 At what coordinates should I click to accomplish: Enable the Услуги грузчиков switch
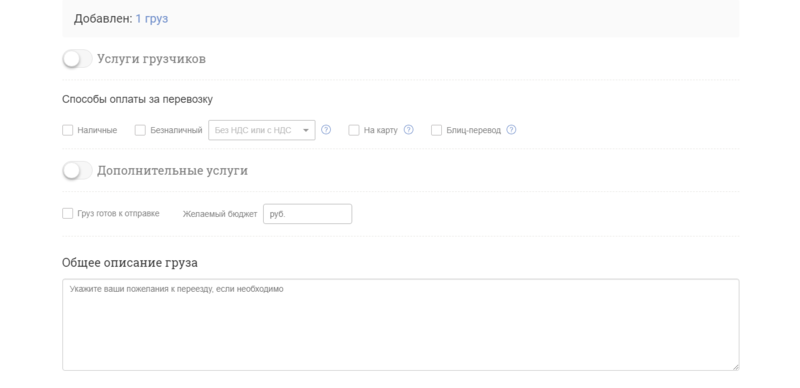click(77, 59)
